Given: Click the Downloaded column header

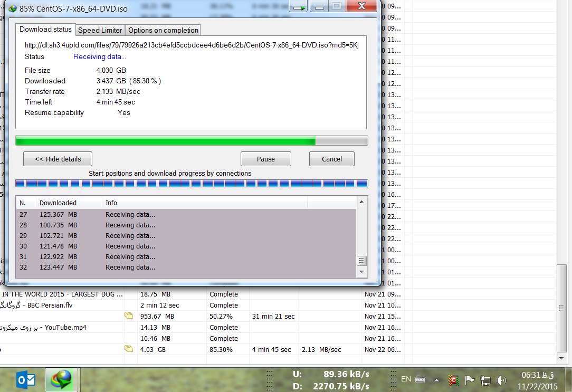Looking at the screenshot, I should 69,203.
